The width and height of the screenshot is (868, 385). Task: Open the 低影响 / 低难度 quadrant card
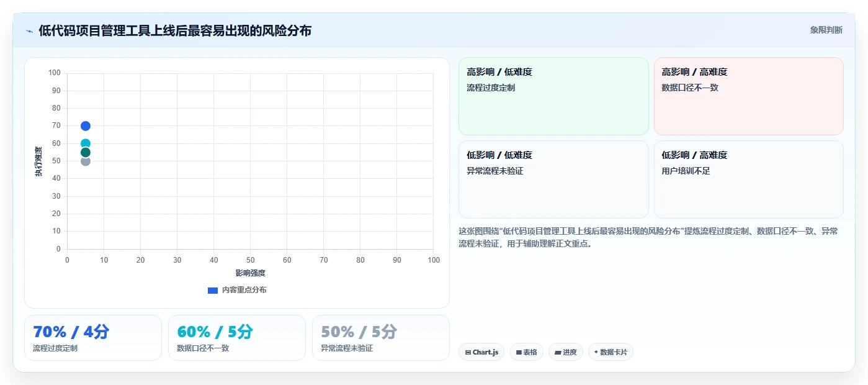(x=553, y=179)
